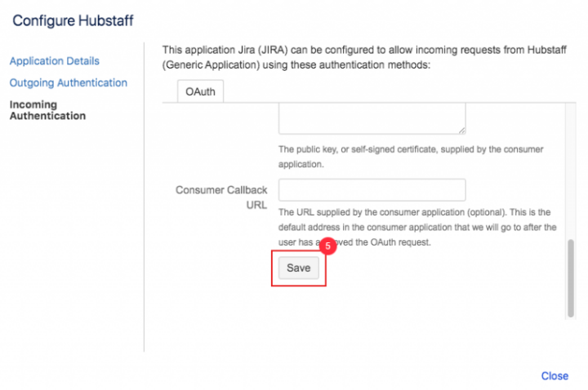Screen dimensions: 588x390
Task: Focus the Consumer Callback URL field
Action: [x=372, y=190]
